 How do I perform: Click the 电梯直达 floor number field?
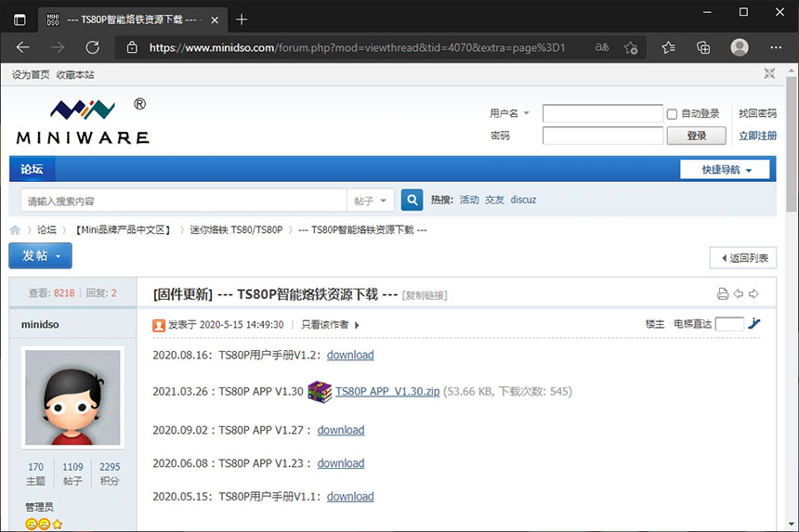click(729, 324)
